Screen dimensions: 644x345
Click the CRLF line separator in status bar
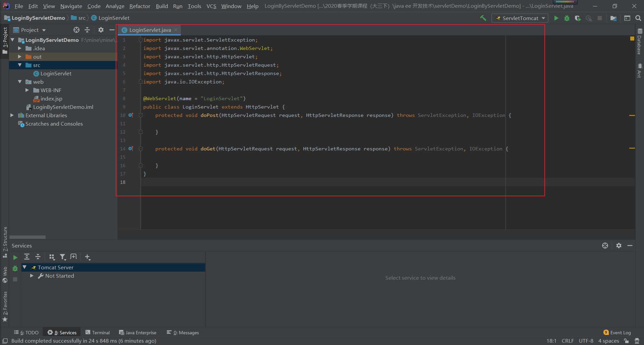tap(568, 341)
